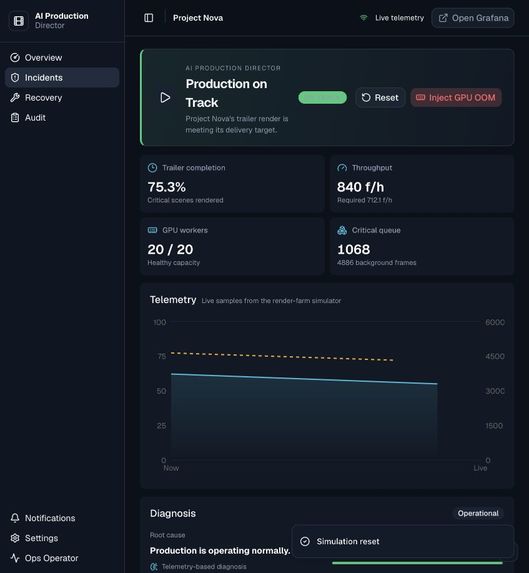Image resolution: width=529 pixels, height=573 pixels.
Task: Click the Simulation reset toast message
Action: point(348,542)
